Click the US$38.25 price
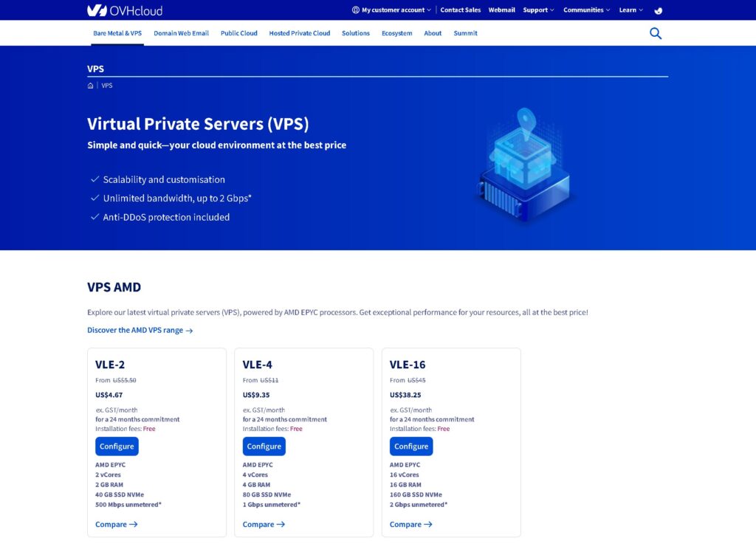Screen dimensions: 756x555 405,395
